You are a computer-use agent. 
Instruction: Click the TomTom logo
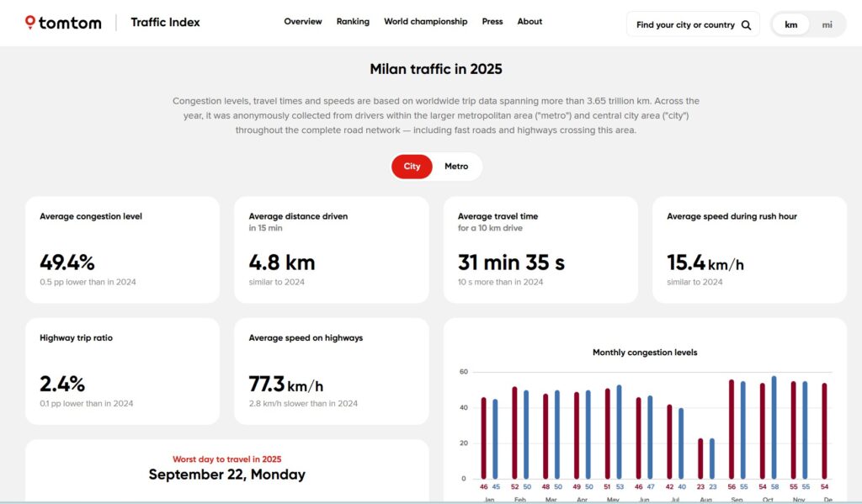(x=63, y=23)
